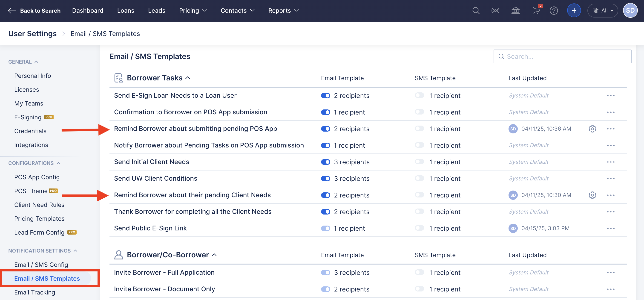Open three-dots menu for Send Initial Client Needs
The width and height of the screenshot is (644, 300).
coord(610,162)
